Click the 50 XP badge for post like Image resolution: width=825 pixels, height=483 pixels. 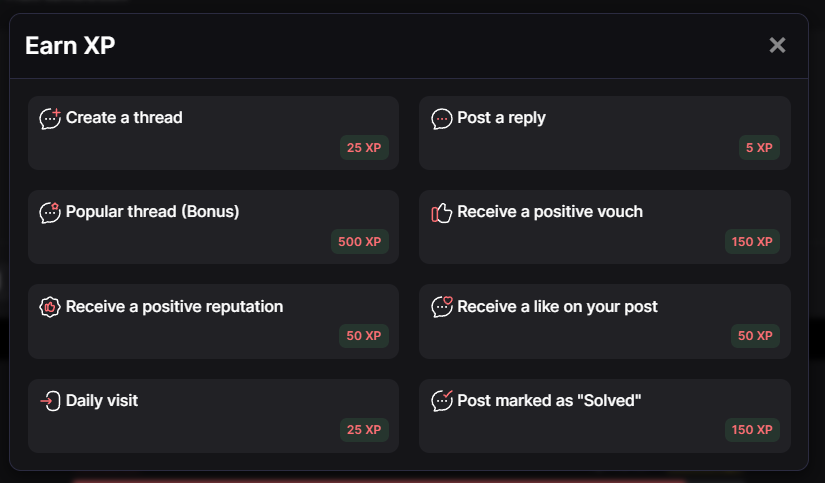(755, 336)
